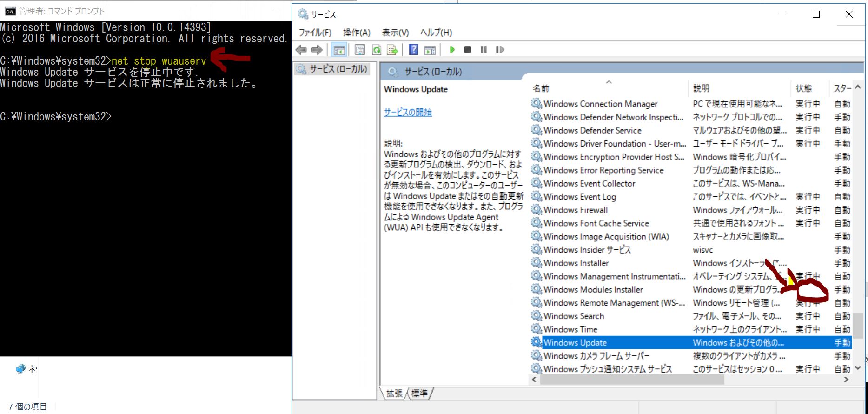This screenshot has height=414, width=868.
Task: Open the 表示(V) menu
Action: point(395,33)
